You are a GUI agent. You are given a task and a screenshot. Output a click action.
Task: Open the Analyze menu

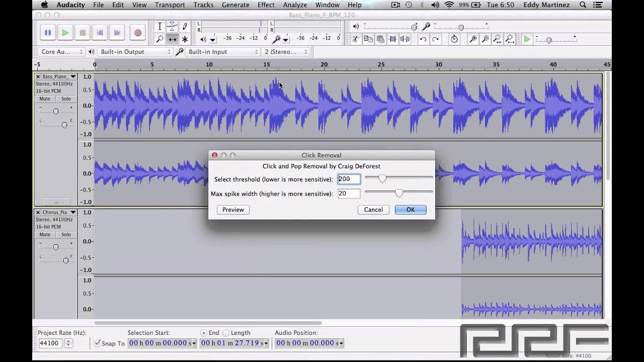pyautogui.click(x=295, y=5)
